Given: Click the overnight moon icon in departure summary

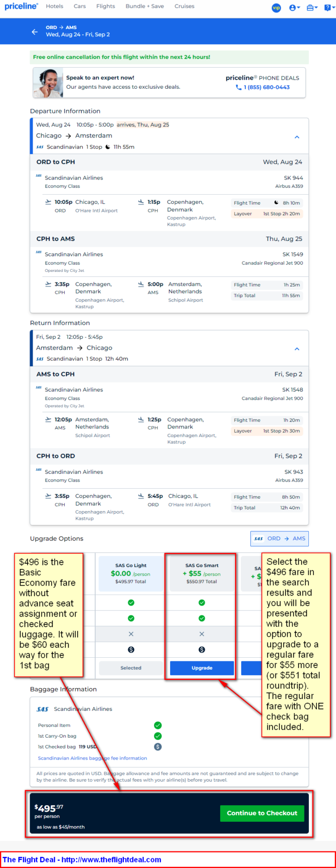Looking at the screenshot, I should [x=108, y=147].
